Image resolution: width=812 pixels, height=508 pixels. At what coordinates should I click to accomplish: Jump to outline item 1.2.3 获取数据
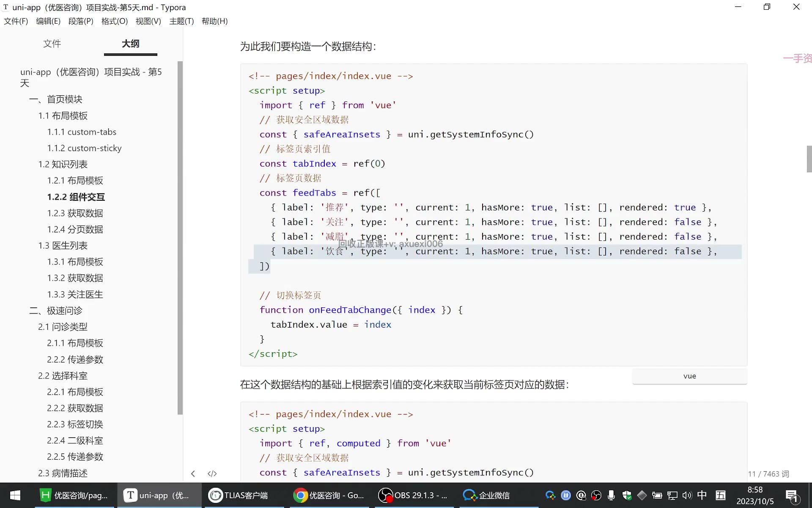click(75, 213)
